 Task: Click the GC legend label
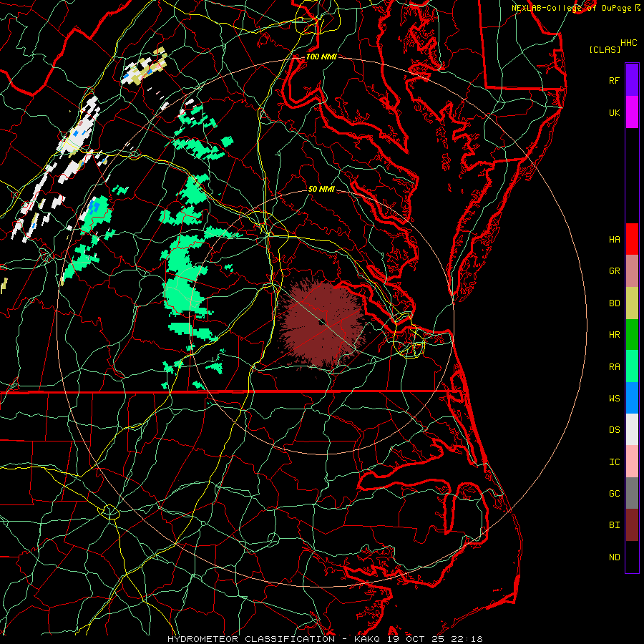[614, 493]
